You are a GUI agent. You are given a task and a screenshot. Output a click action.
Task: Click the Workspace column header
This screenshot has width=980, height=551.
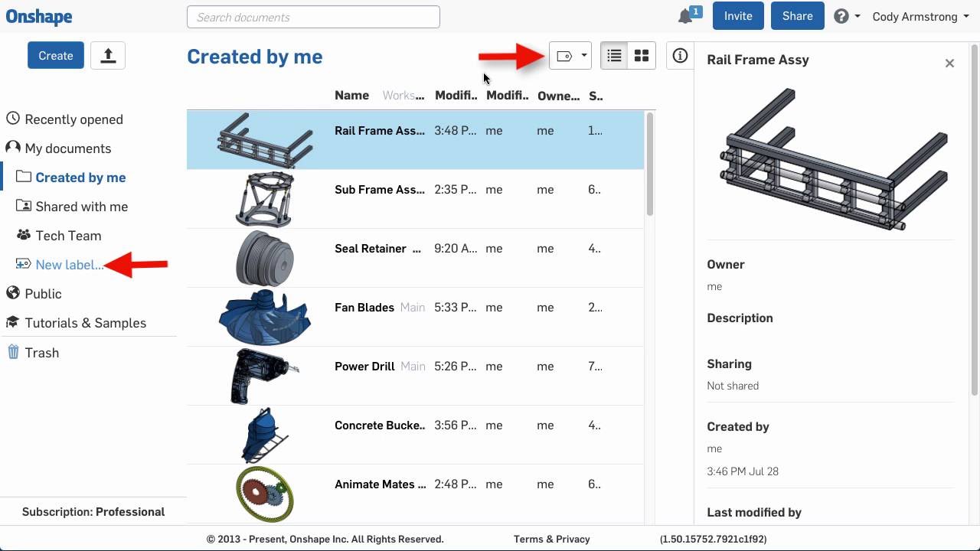(403, 96)
